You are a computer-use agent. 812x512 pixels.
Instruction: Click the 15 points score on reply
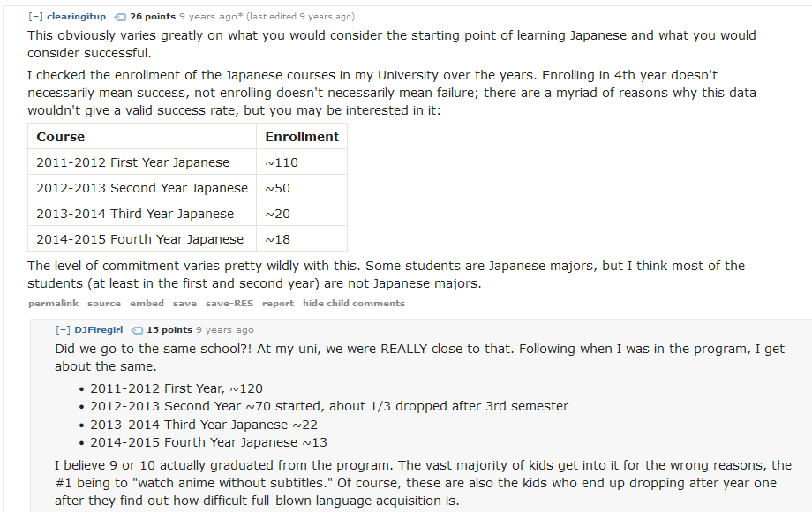[x=169, y=330]
